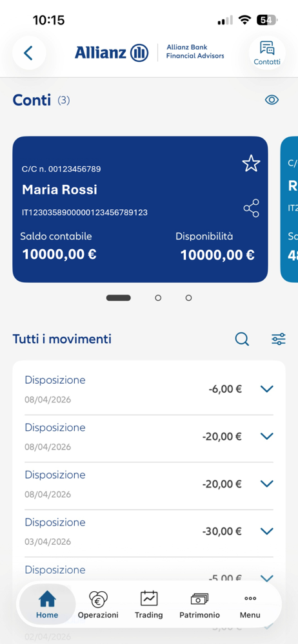
Task: Tap the Home tab in bottom bar
Action: (47, 605)
